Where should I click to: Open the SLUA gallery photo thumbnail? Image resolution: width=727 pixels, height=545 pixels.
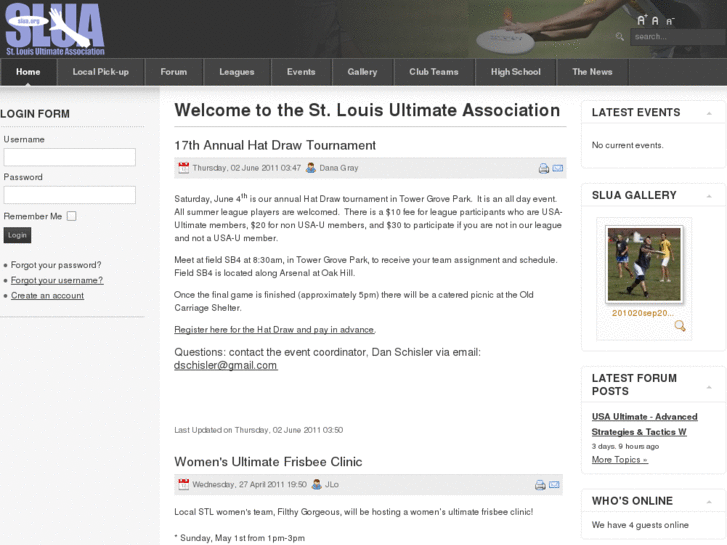[x=644, y=264]
